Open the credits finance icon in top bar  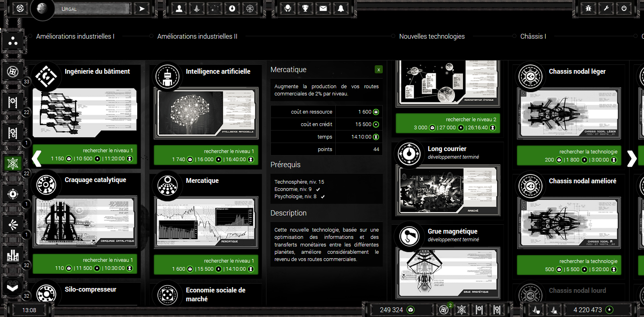232,8
